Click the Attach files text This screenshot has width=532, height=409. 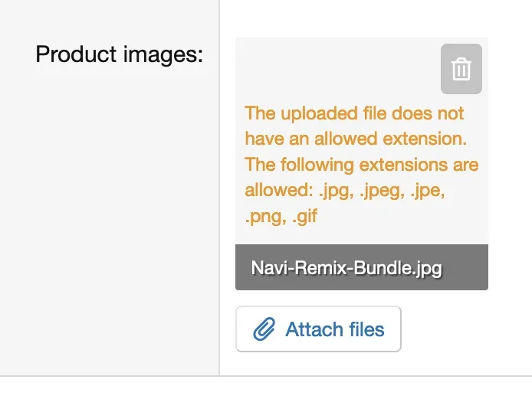[334, 329]
